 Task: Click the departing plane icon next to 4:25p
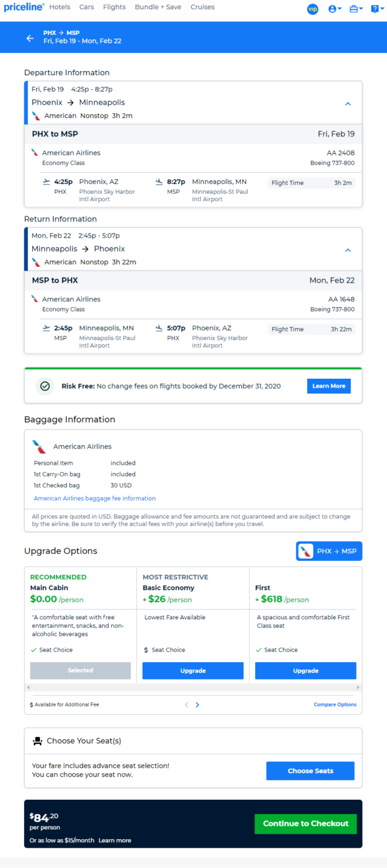(x=46, y=182)
